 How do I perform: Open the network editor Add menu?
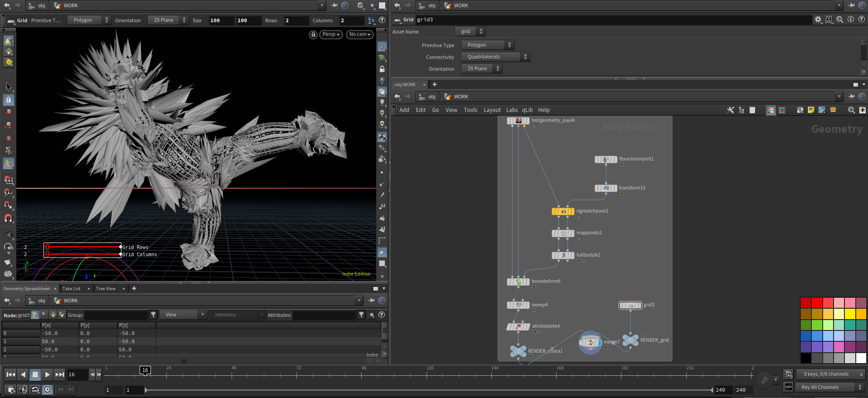404,110
